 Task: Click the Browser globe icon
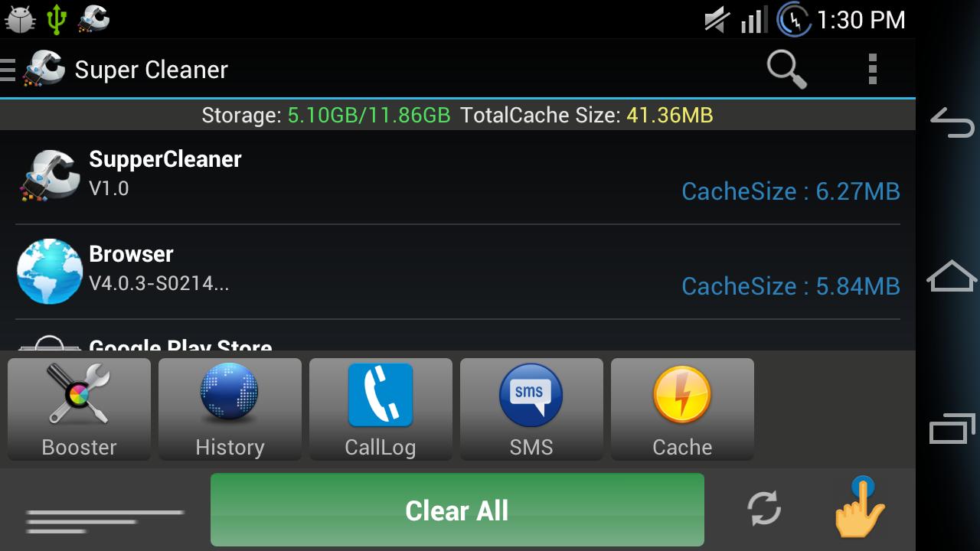(x=50, y=272)
